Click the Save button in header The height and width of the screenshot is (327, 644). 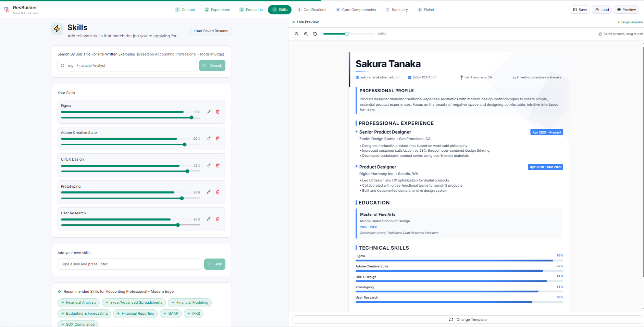coord(580,10)
